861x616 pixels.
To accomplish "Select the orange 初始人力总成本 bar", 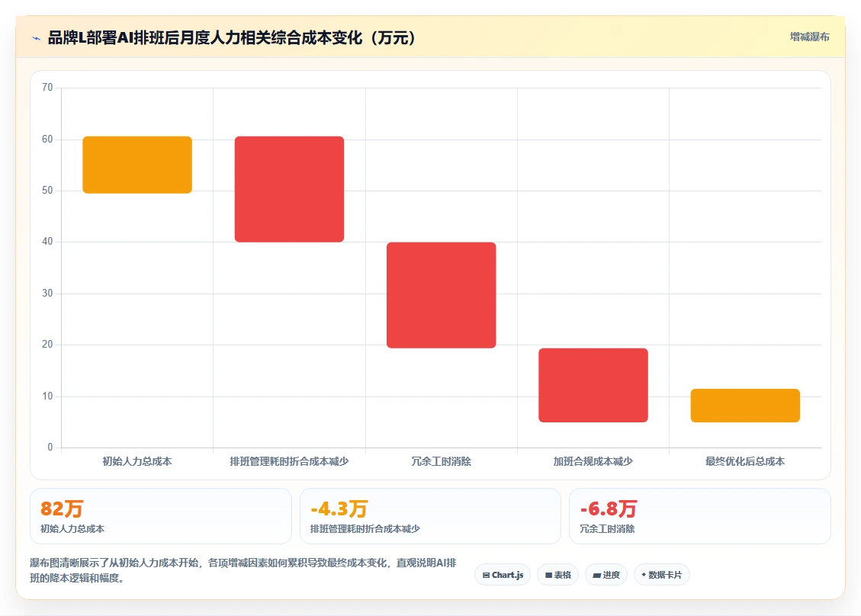I will click(x=137, y=165).
